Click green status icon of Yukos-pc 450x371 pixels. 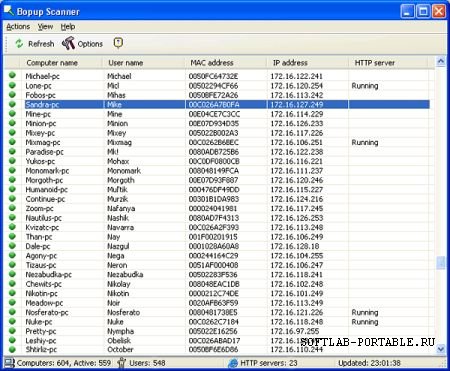click(x=12, y=160)
